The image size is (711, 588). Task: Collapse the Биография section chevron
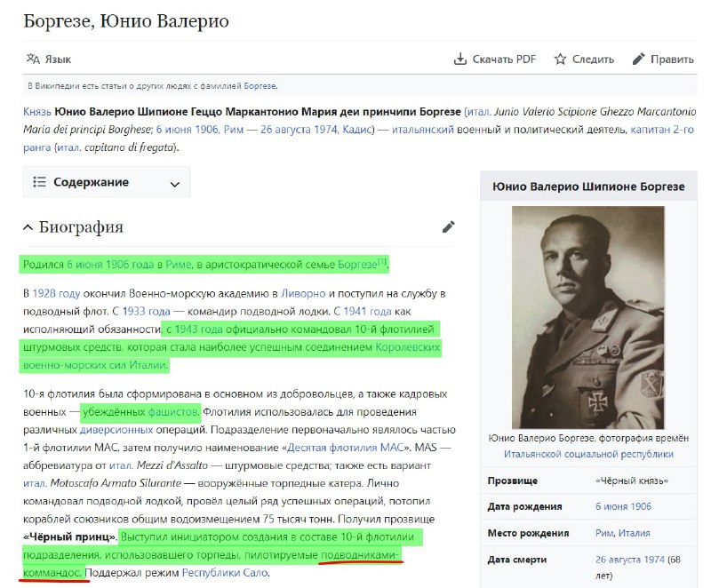pos(28,227)
